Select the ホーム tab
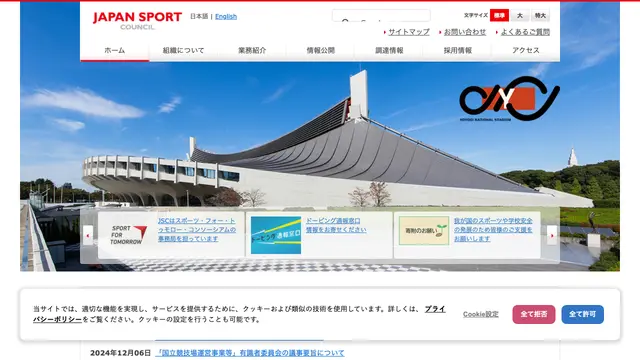 [115, 51]
